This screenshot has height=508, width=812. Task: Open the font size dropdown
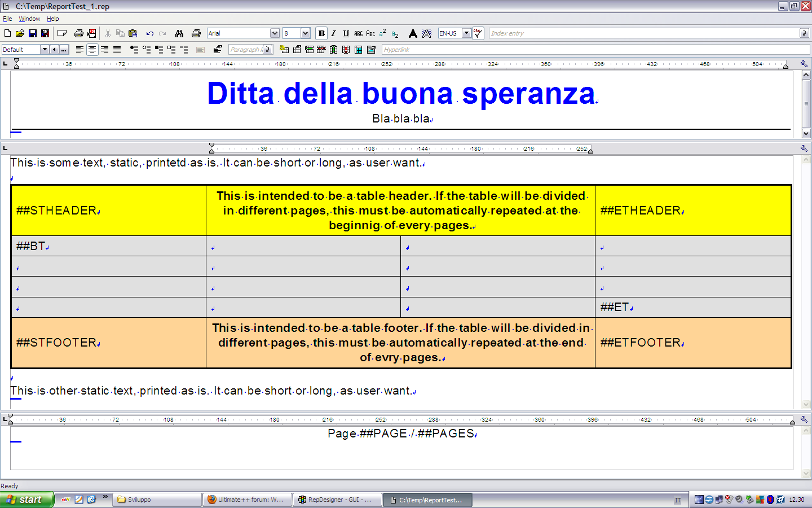coord(305,33)
